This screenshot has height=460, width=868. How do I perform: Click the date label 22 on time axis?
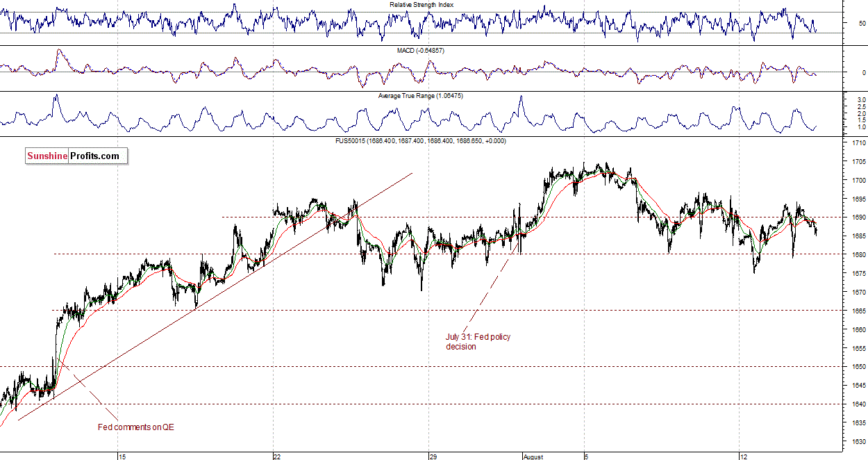277,457
